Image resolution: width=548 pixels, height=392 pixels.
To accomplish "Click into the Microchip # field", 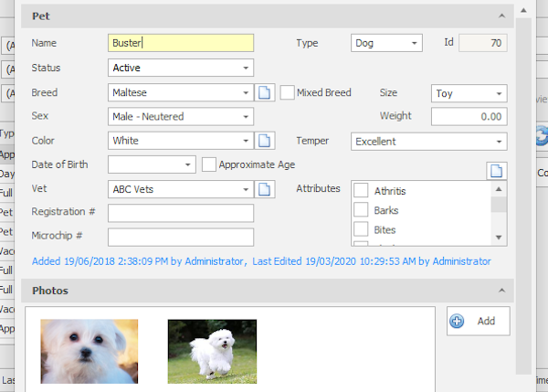I will pyautogui.click(x=180, y=237).
